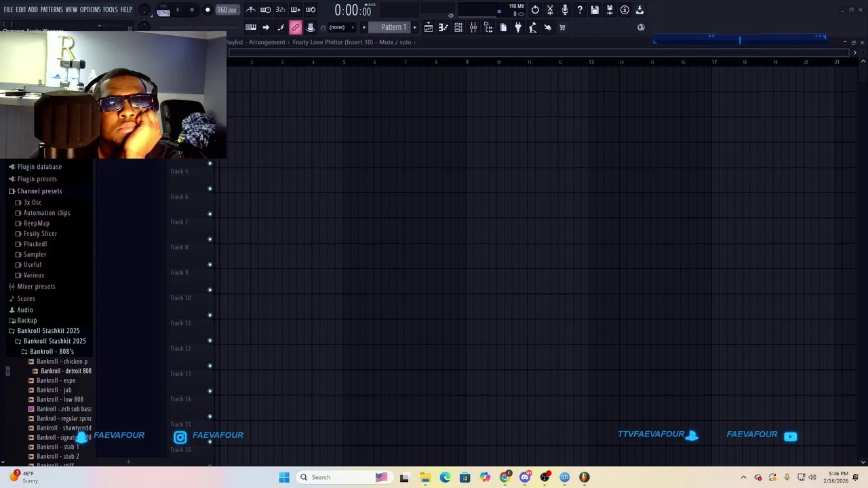Viewport: 868px width, 488px height.
Task: Click the taskbar Search box
Action: [x=346, y=477]
